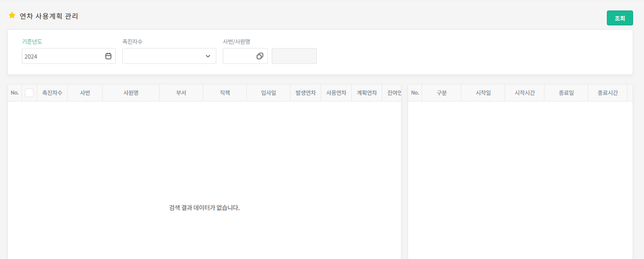Screen dimensions: 644x259
Task: Toggle the select-all checkbox in grid header
Action: tap(29, 93)
